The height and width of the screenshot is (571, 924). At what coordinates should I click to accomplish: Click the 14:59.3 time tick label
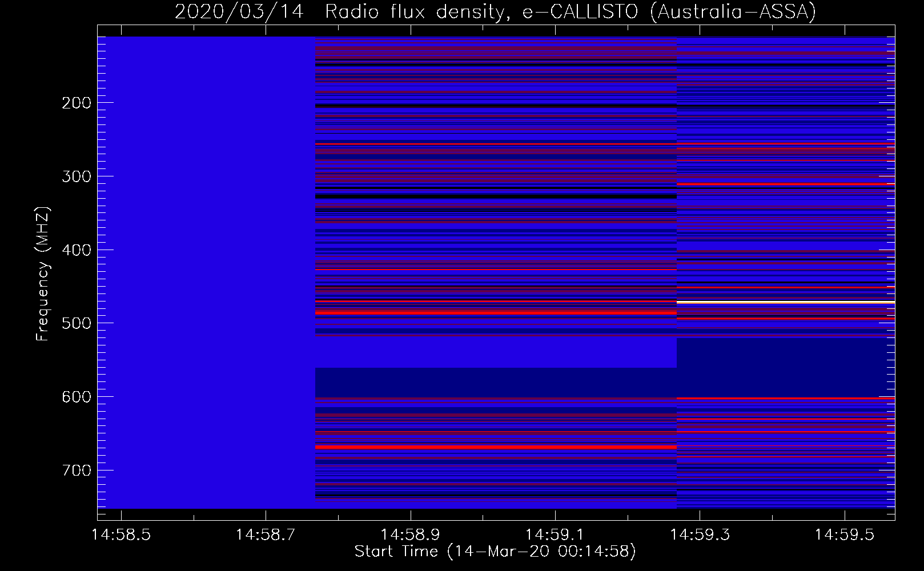(x=700, y=535)
